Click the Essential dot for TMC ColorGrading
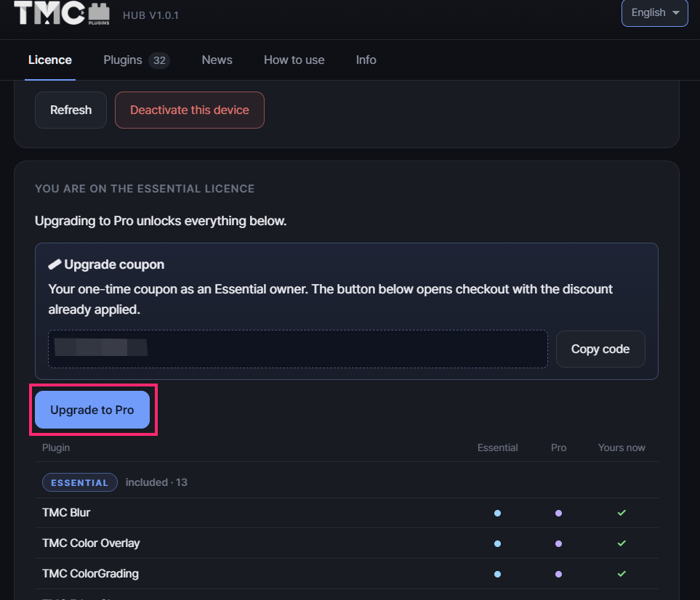Image resolution: width=700 pixels, height=600 pixels. [497, 574]
